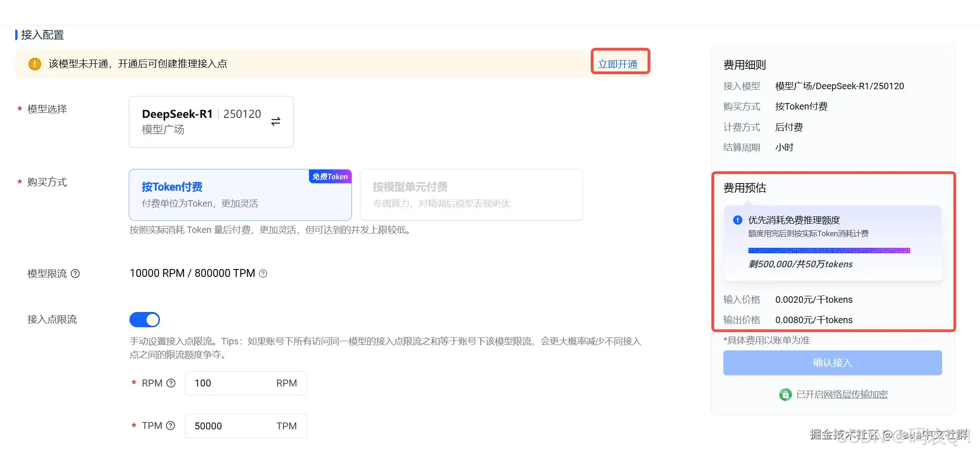Viewport: 980px width, 453px height.
Task: Open help icon after 800000 TPM
Action: coord(263,274)
